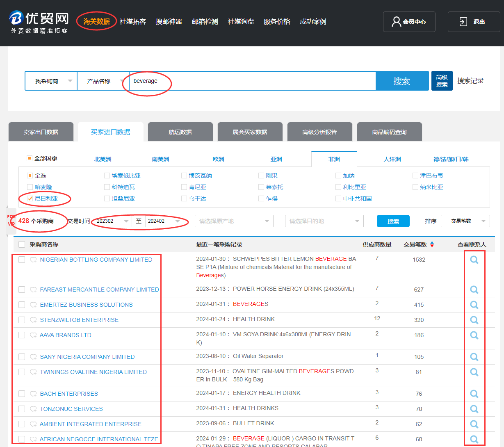The image size is (504, 447).
Task: Sort by 交易笔数 column arrow icon
Action: click(432, 244)
